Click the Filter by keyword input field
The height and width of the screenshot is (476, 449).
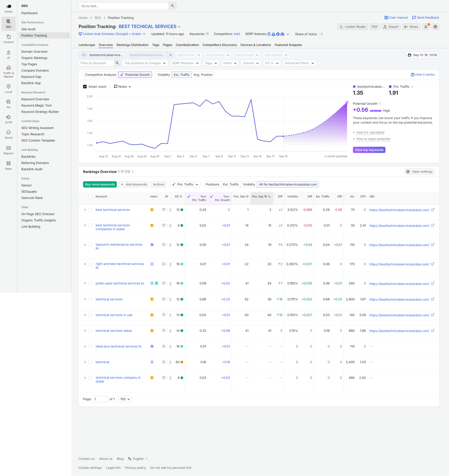tap(96, 63)
